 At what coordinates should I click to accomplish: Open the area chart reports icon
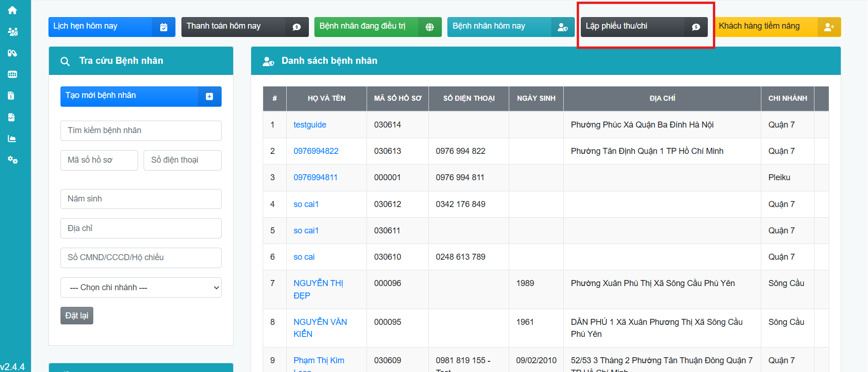coord(12,139)
